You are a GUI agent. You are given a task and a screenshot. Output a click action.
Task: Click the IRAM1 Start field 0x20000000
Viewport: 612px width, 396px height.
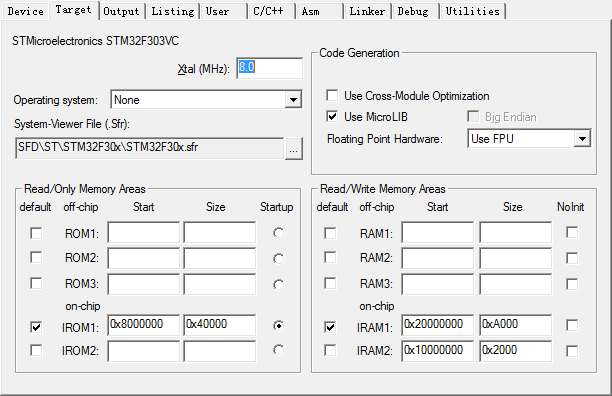(x=437, y=325)
